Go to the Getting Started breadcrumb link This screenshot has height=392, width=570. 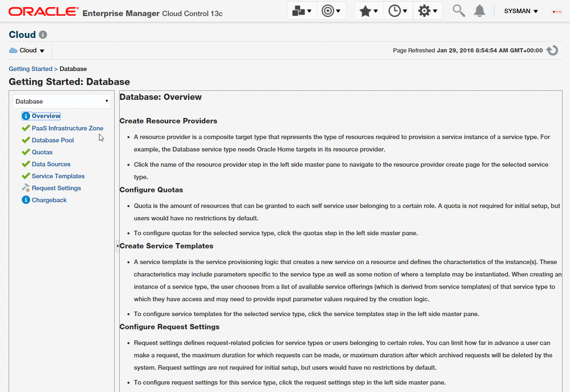click(x=31, y=69)
